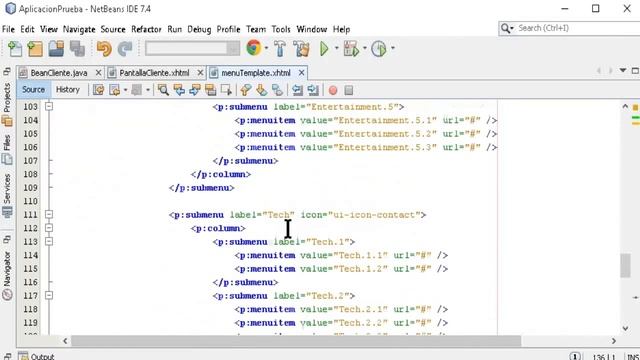Viewport: 640px width, 360px height.
Task: Click the Debug Project icon
Action: click(x=351, y=49)
